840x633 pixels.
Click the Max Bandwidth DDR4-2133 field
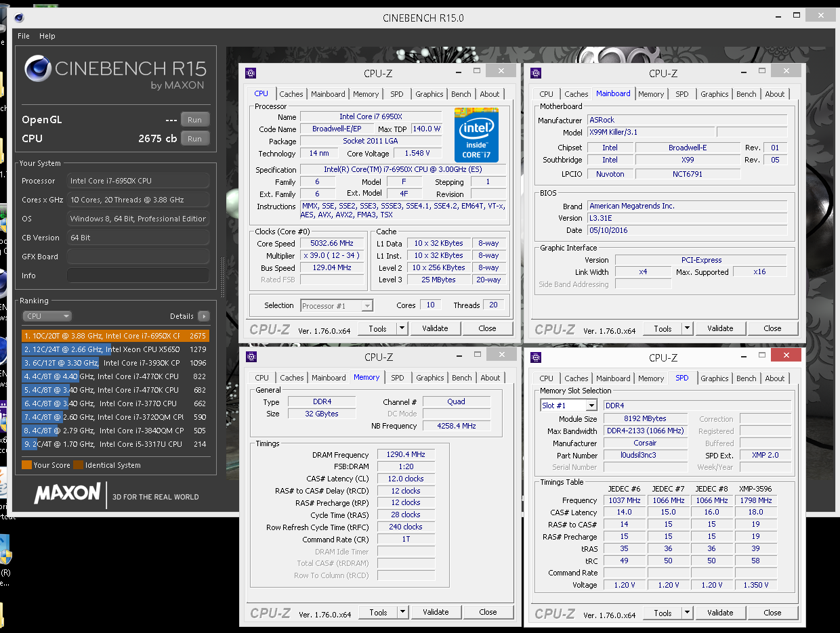tap(646, 431)
